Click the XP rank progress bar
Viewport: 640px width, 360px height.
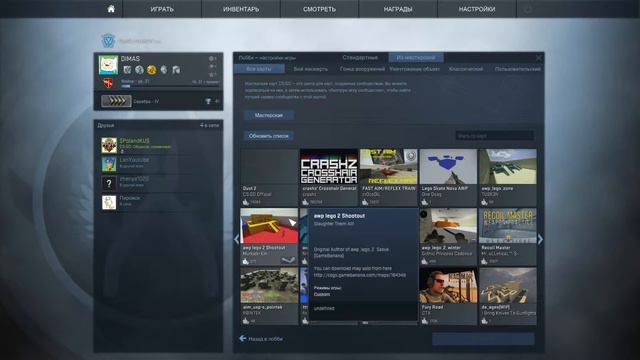click(x=170, y=87)
